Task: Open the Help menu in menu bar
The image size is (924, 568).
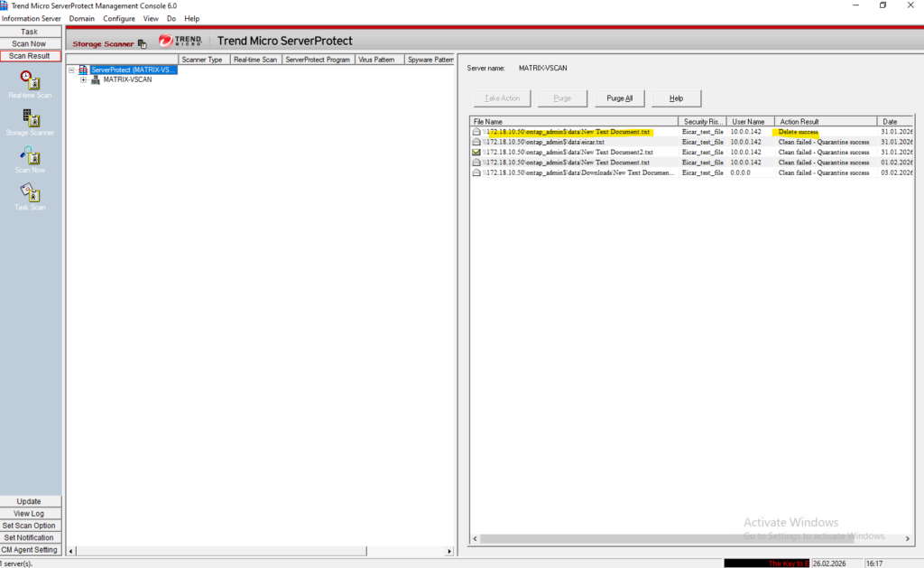Action: 192,19
